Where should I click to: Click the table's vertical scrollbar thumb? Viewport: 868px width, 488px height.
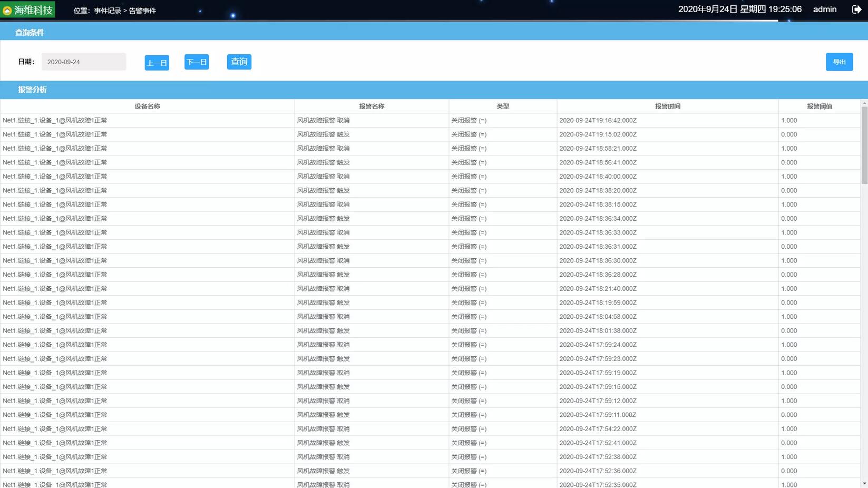pyautogui.click(x=864, y=145)
